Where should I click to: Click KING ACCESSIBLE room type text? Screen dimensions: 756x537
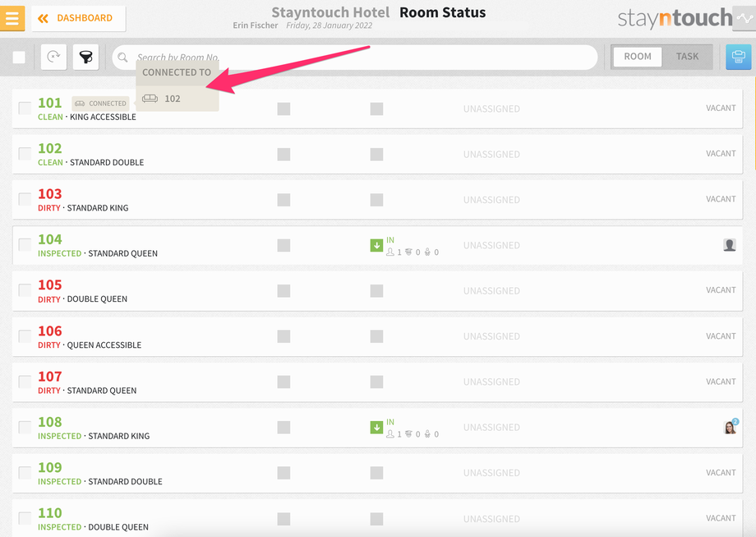pos(103,117)
